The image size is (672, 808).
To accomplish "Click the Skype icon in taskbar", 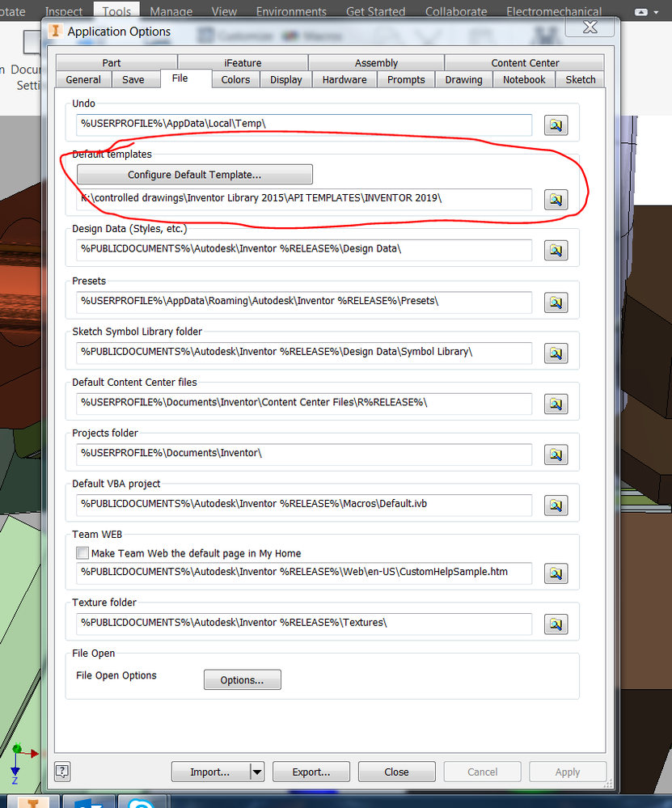I will (142, 802).
